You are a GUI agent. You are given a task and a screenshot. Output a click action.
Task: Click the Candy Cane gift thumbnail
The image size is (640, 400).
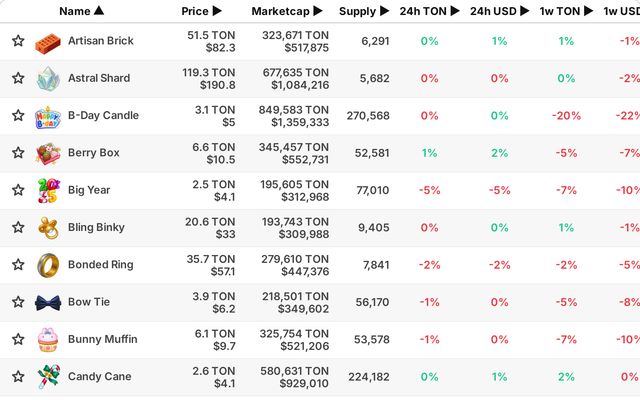[x=49, y=377]
